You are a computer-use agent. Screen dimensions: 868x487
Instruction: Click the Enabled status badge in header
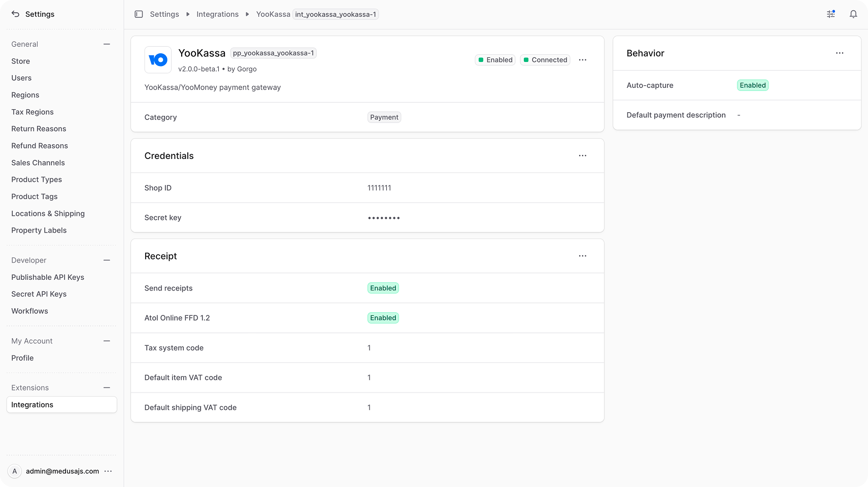point(495,60)
